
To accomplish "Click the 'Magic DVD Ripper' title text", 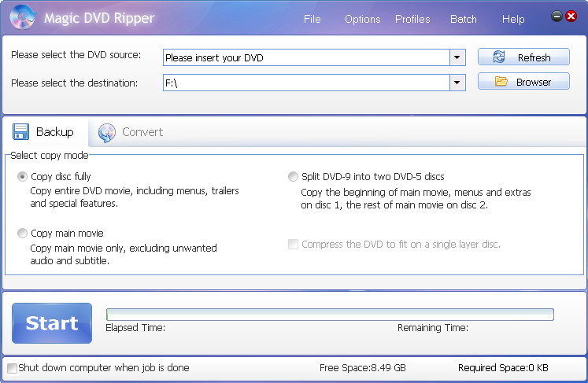I will pos(99,18).
